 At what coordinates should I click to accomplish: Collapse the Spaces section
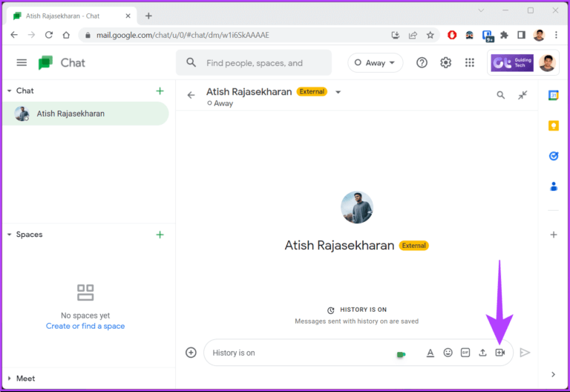[x=10, y=235]
